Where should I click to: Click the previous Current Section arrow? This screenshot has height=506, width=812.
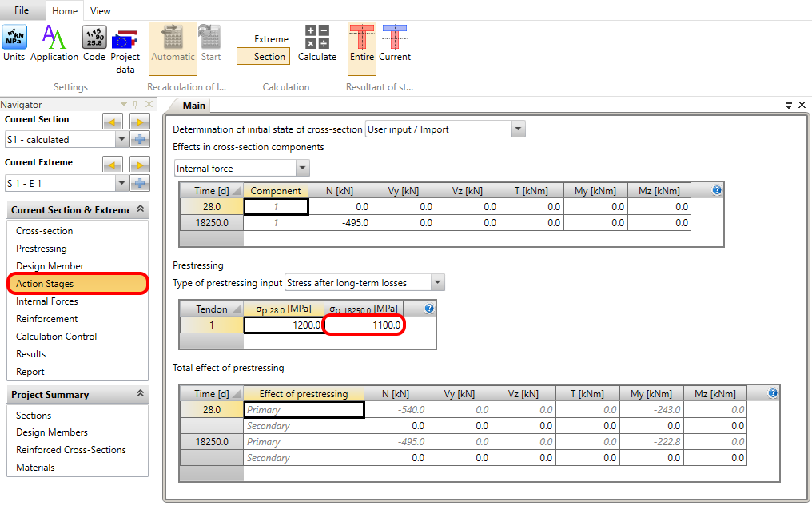[113, 121]
